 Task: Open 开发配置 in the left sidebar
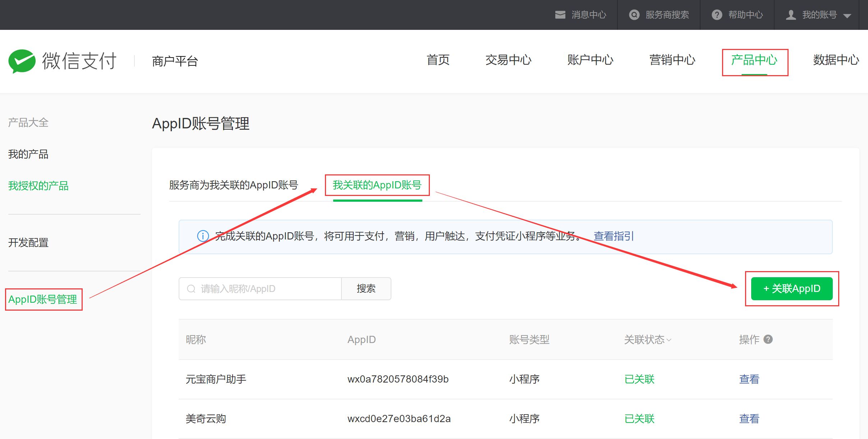28,243
